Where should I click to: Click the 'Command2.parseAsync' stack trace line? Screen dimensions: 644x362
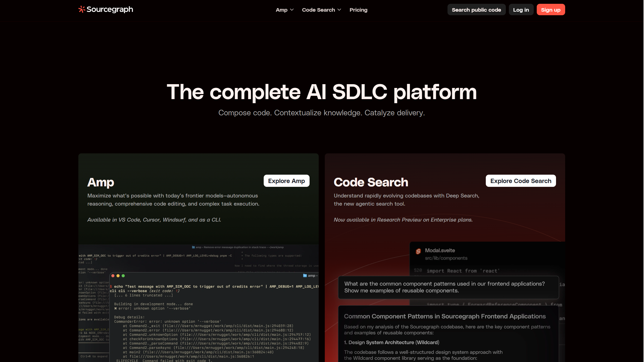click(213, 348)
